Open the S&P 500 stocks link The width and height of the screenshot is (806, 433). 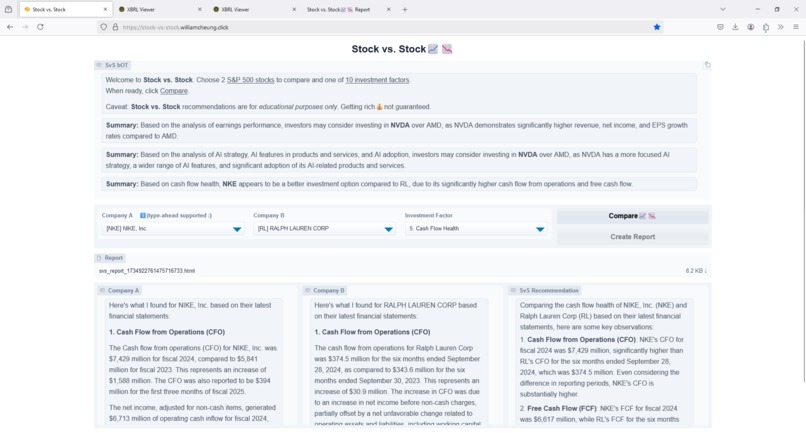tap(250, 80)
